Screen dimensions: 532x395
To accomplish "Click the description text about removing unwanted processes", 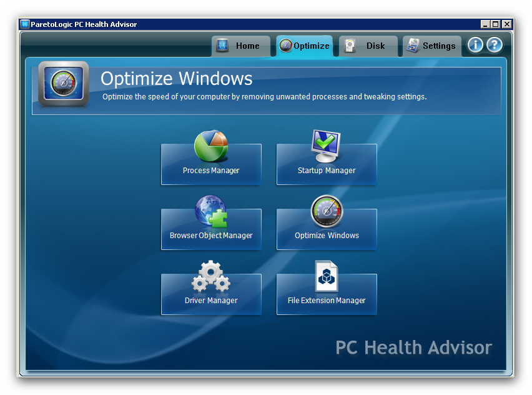I will 265,97.
